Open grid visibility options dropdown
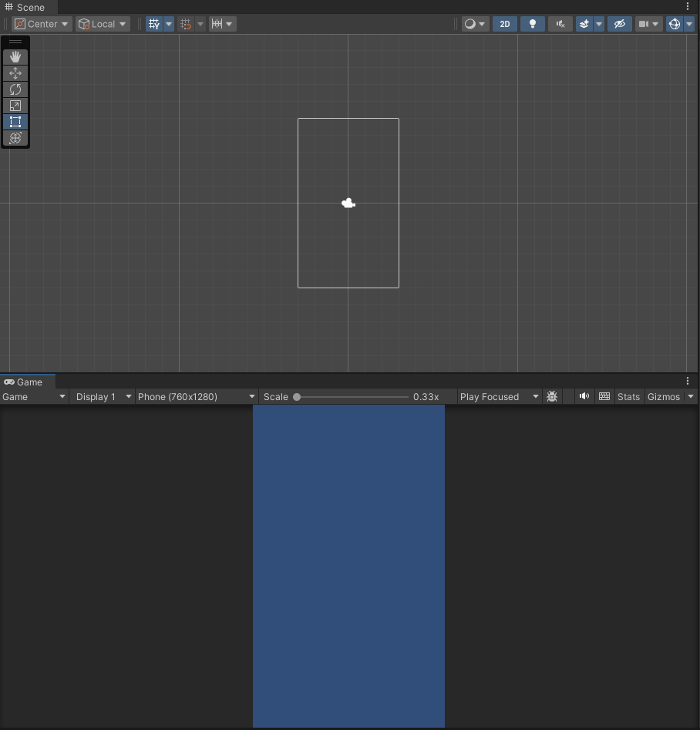The height and width of the screenshot is (730, 700). click(x=169, y=24)
